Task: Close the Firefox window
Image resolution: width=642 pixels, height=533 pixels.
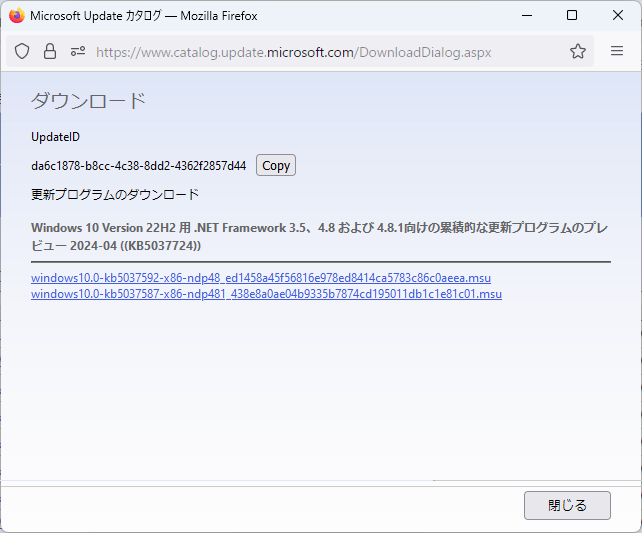Action: [618, 16]
